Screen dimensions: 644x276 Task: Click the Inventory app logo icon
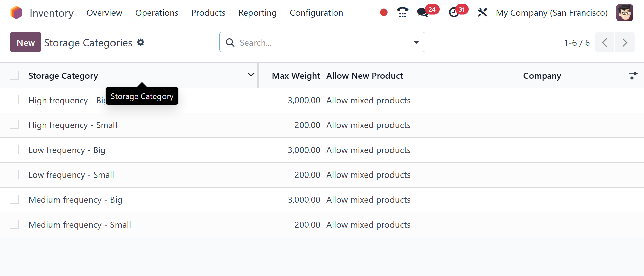point(16,13)
